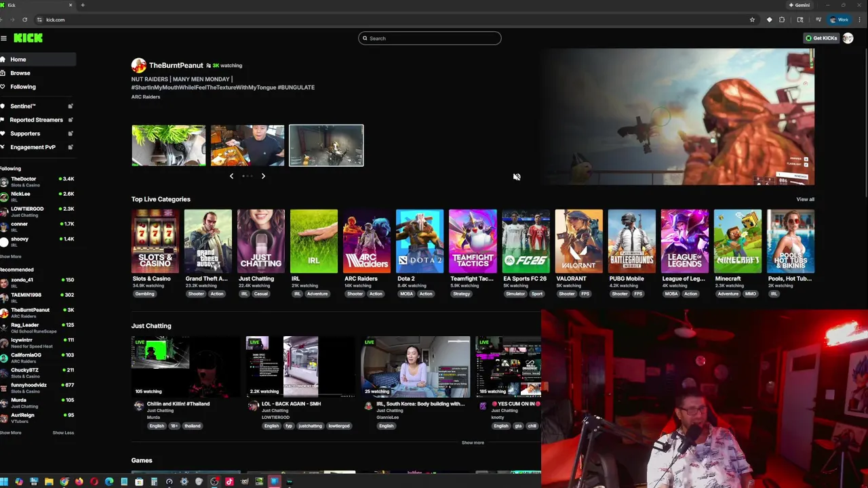868x488 pixels.
Task: Open a new browser tab
Action: click(x=83, y=5)
